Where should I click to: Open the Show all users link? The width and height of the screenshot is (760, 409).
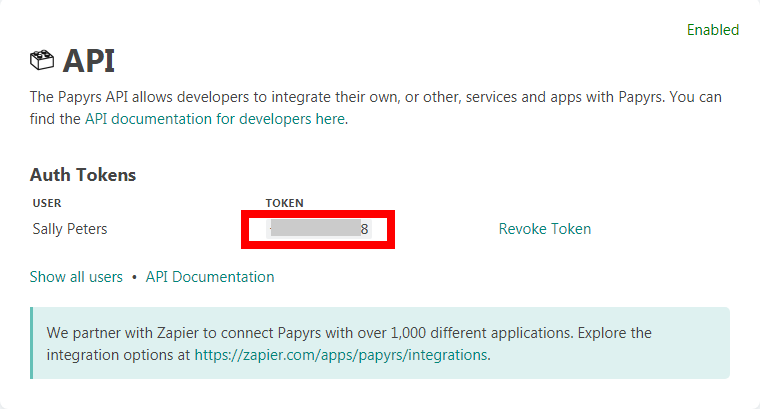pos(76,277)
